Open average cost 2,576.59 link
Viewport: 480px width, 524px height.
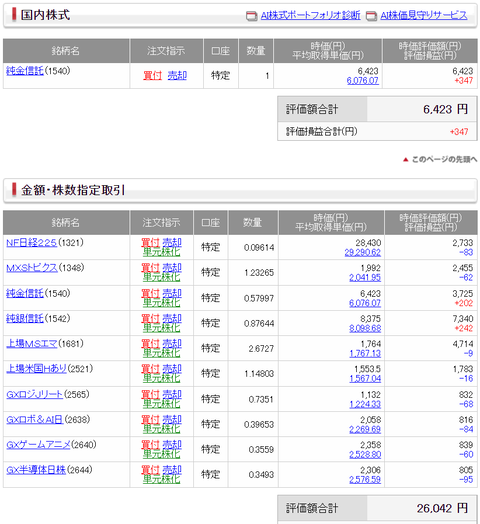click(x=365, y=480)
